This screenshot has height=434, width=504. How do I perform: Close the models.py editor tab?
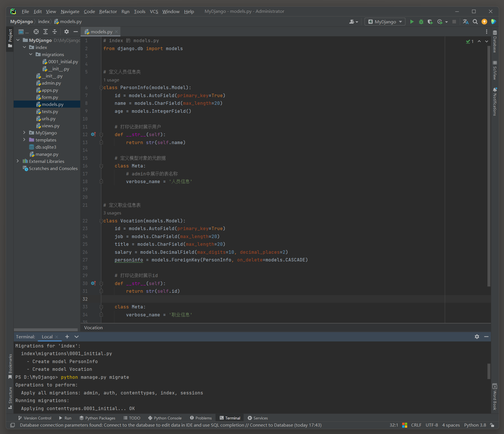pyautogui.click(x=116, y=32)
